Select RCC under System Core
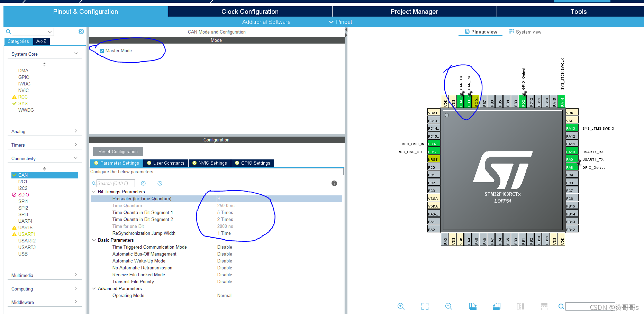 pos(23,97)
